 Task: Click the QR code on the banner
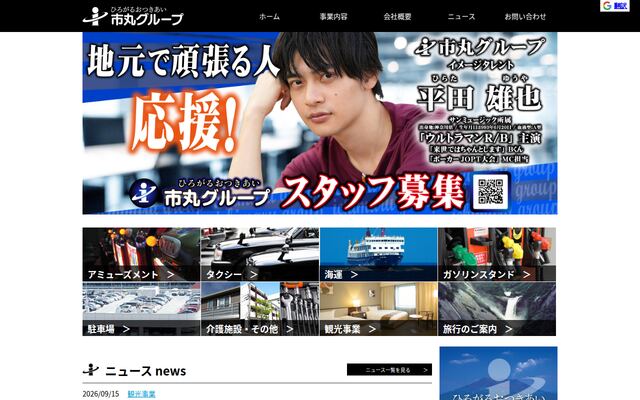490,191
